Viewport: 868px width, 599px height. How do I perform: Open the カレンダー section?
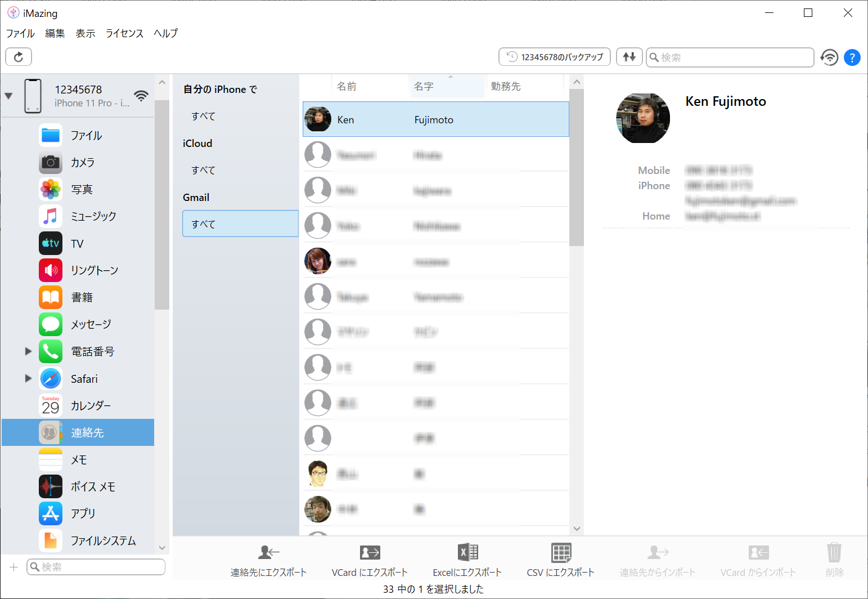pyautogui.click(x=78, y=405)
